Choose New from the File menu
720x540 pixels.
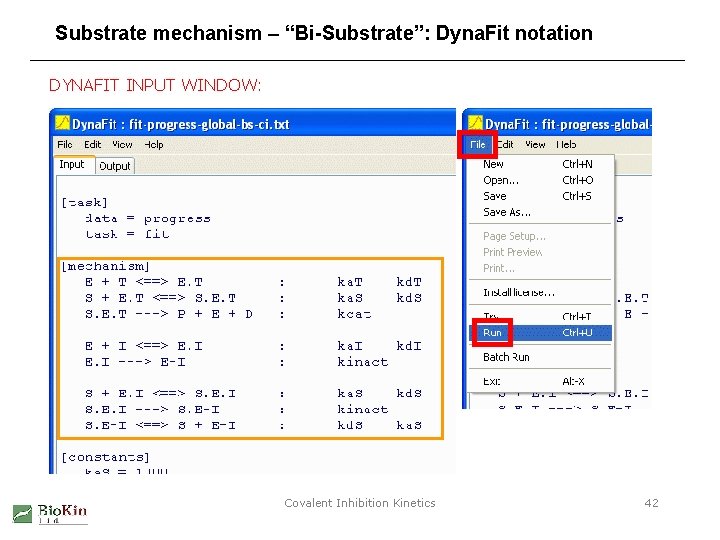click(x=540, y=164)
